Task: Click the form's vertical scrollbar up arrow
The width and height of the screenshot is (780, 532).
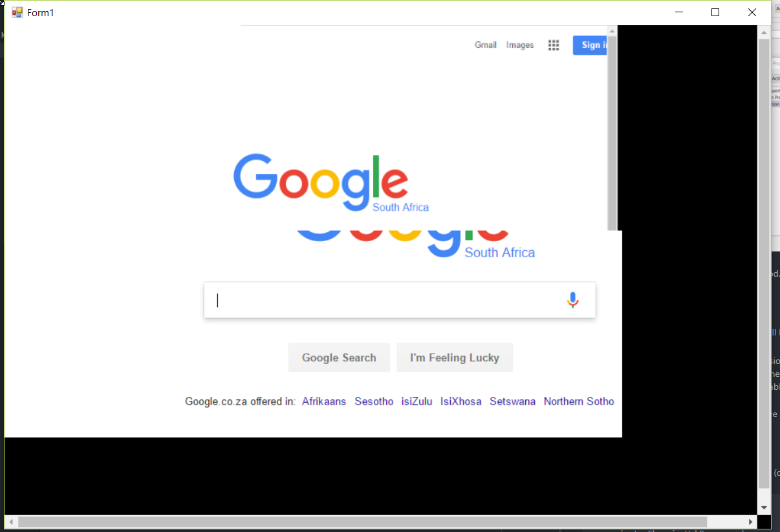Action: point(764,32)
